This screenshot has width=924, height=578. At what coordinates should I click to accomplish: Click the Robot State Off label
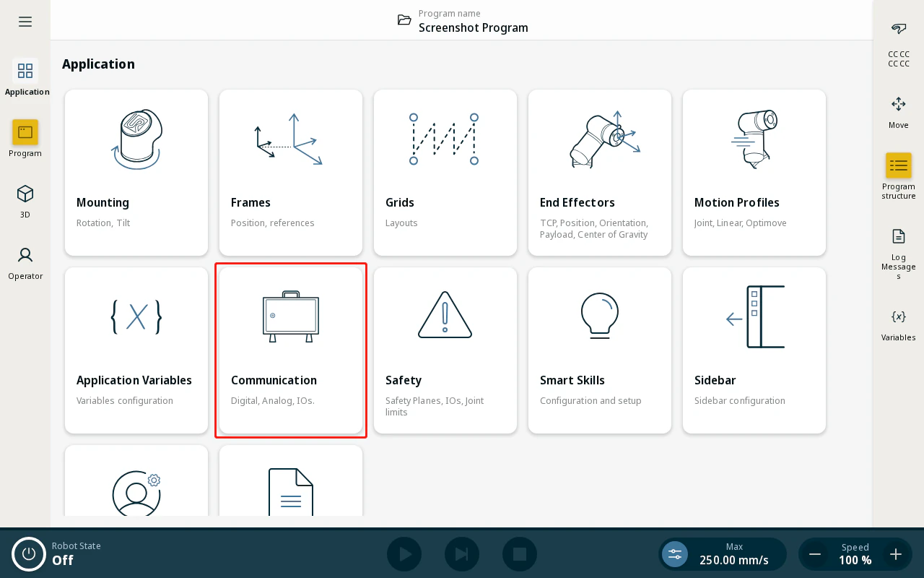76,553
